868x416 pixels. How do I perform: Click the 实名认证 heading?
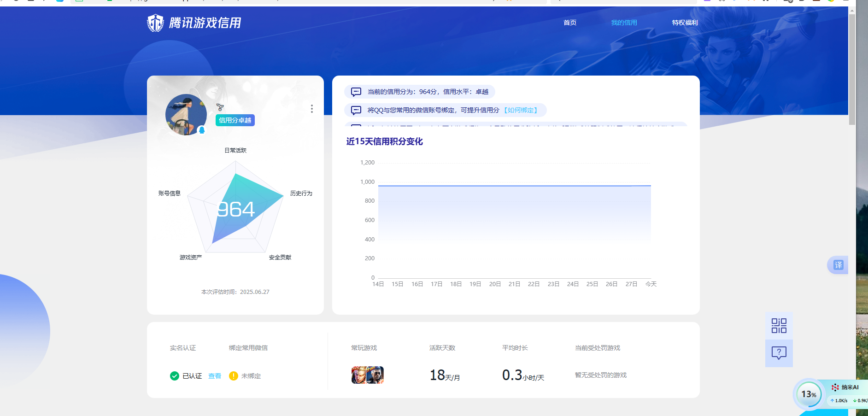pos(183,348)
